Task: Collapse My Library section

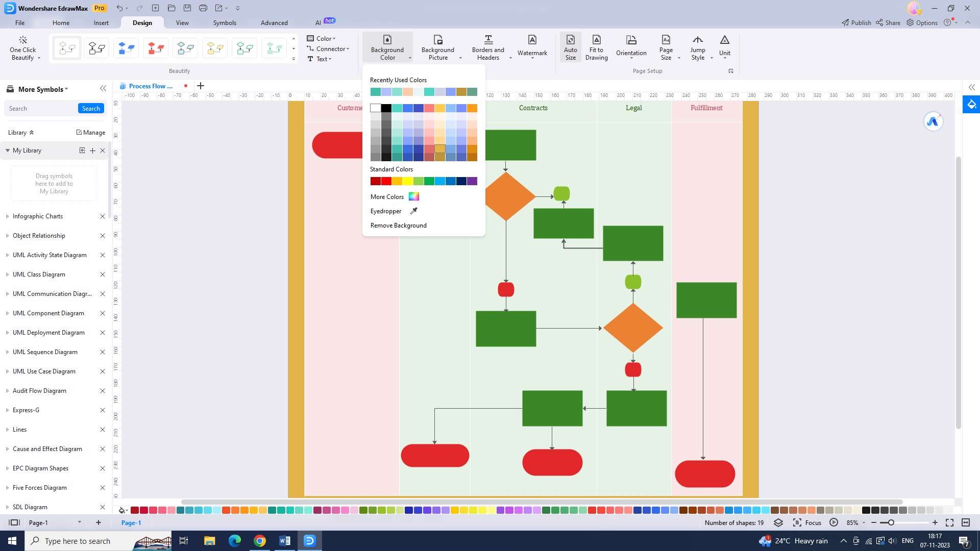Action: [x=8, y=151]
